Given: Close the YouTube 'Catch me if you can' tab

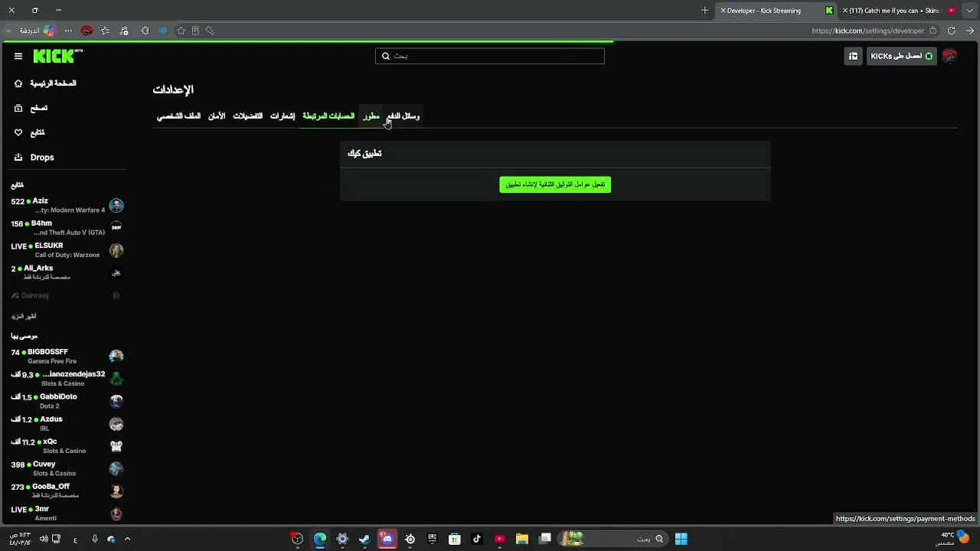Looking at the screenshot, I should (x=845, y=11).
